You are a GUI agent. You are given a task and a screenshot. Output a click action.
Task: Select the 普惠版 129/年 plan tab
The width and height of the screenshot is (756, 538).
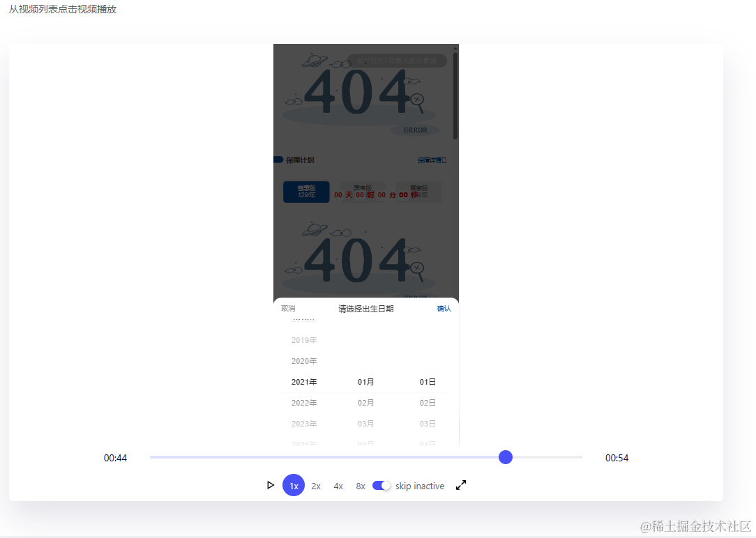pos(306,192)
